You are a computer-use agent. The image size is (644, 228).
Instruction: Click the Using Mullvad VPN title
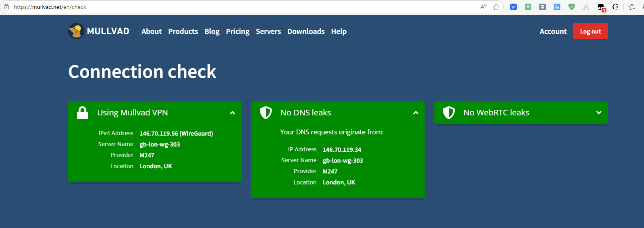click(133, 113)
